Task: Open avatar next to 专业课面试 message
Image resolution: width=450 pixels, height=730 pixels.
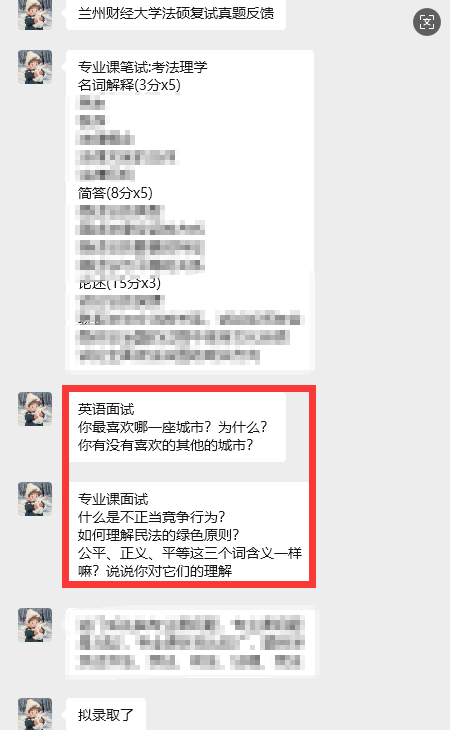Action: (x=35, y=499)
